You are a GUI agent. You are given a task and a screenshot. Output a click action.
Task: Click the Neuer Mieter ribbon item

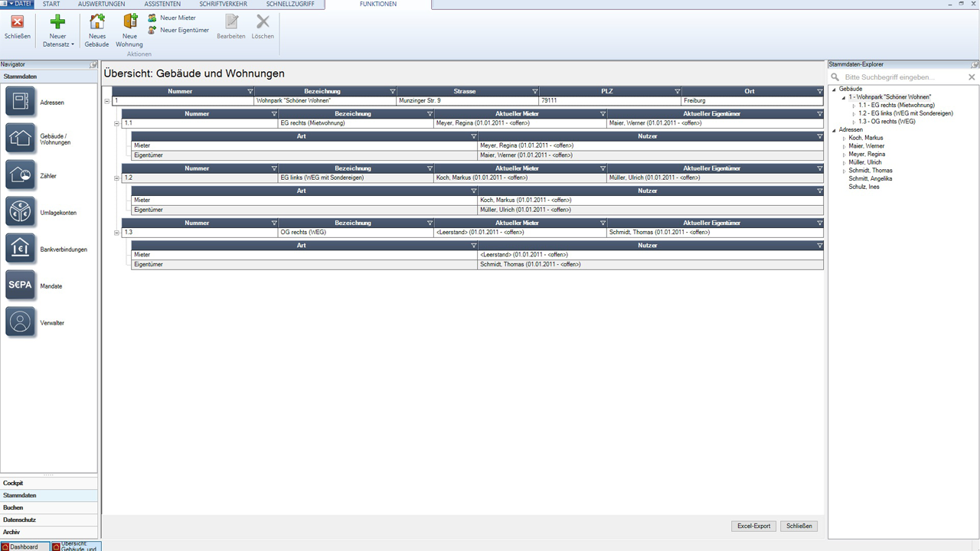[x=177, y=18]
